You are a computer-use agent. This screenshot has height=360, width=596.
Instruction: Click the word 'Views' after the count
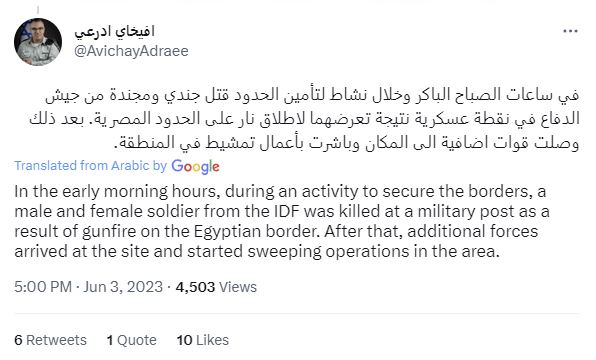[x=238, y=287]
